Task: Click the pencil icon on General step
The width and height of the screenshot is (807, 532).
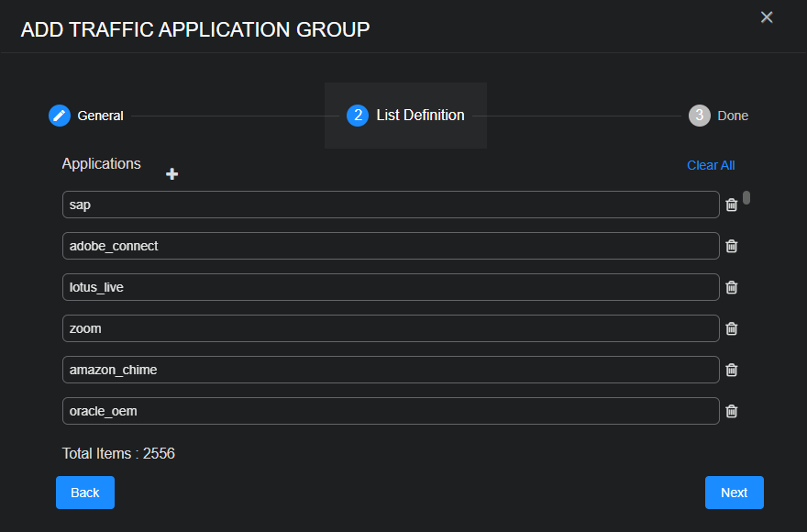Action: click(58, 116)
